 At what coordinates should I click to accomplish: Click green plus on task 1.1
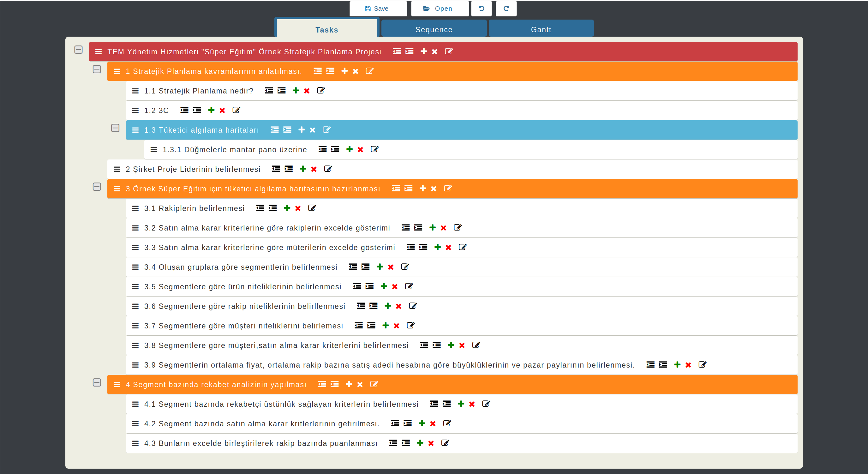click(x=296, y=91)
